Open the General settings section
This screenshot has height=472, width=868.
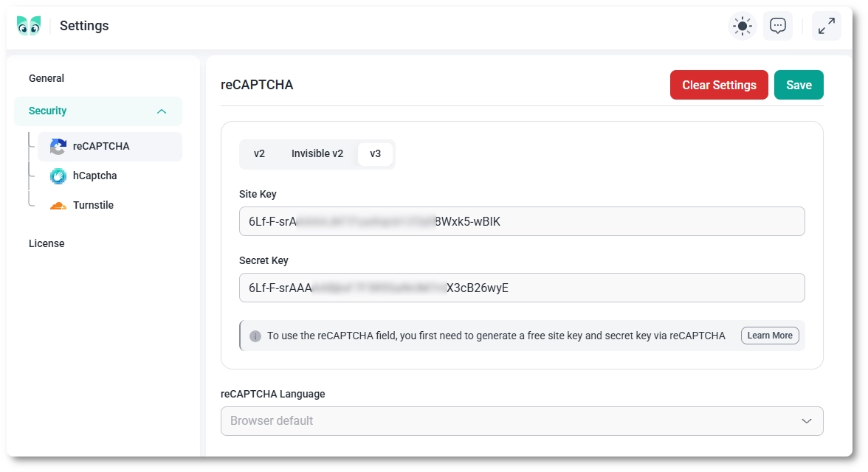46,78
